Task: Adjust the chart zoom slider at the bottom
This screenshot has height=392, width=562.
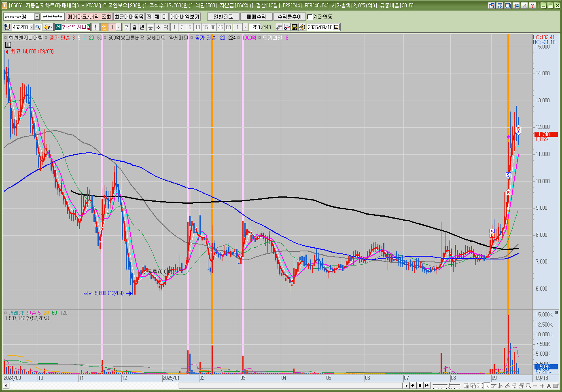Action: pos(449,386)
